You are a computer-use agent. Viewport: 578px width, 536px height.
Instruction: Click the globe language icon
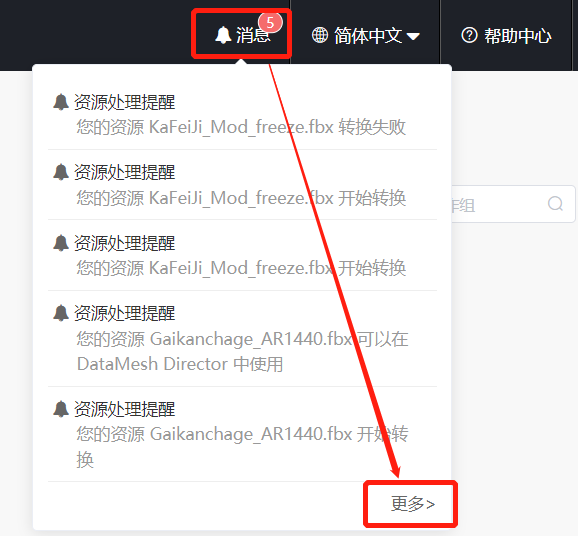(320, 35)
